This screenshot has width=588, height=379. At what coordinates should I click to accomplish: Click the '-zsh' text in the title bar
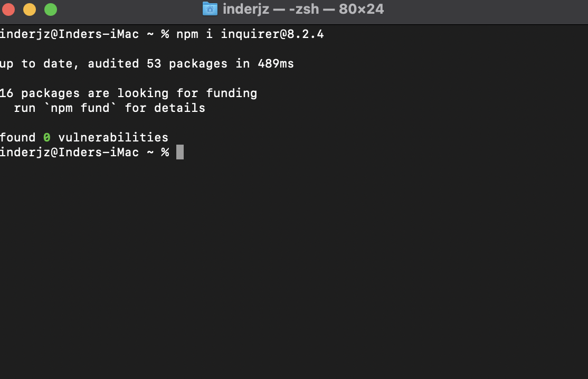pos(302,8)
